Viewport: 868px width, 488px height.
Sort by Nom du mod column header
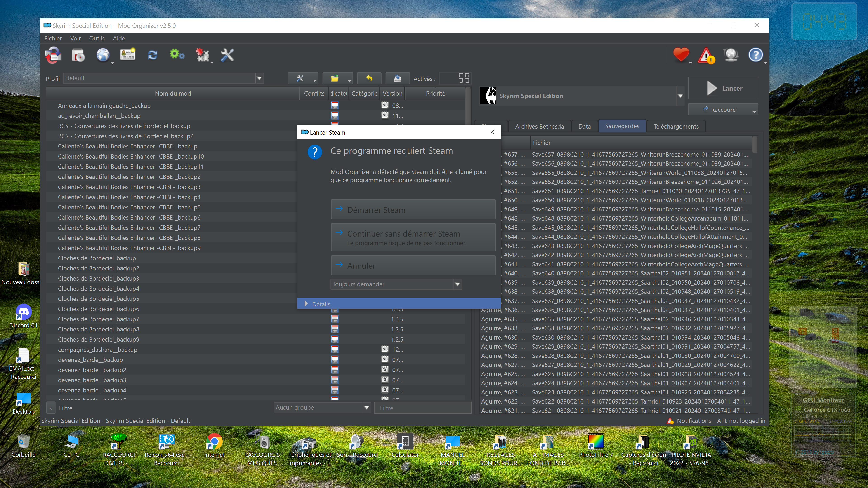pos(172,93)
